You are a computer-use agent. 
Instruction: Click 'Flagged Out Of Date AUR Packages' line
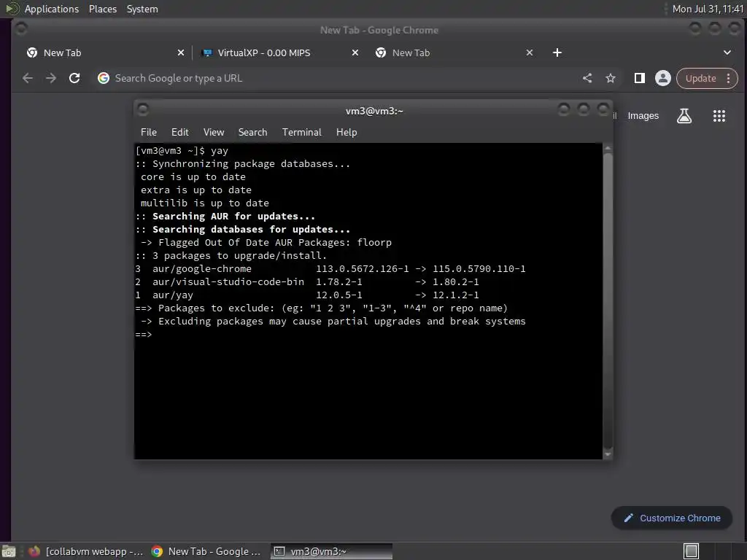pos(266,242)
